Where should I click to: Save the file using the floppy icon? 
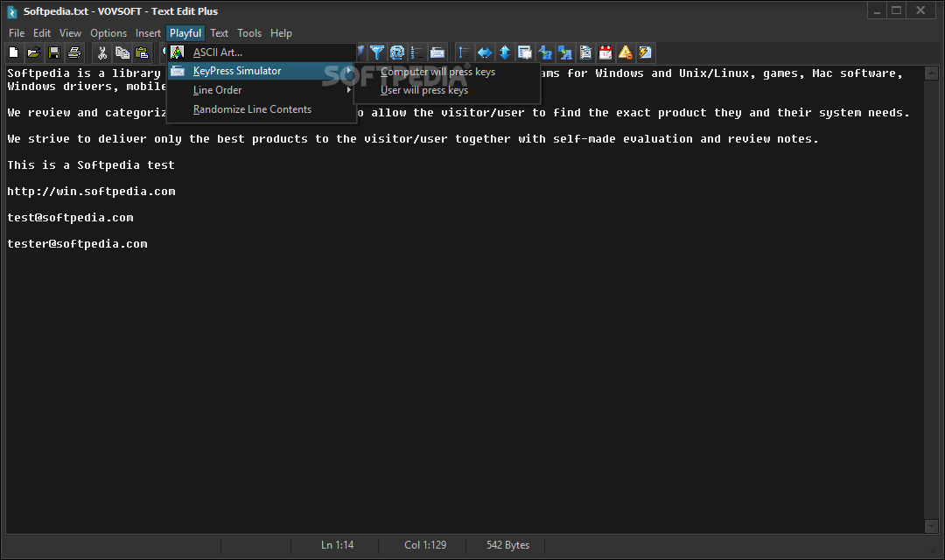click(54, 53)
